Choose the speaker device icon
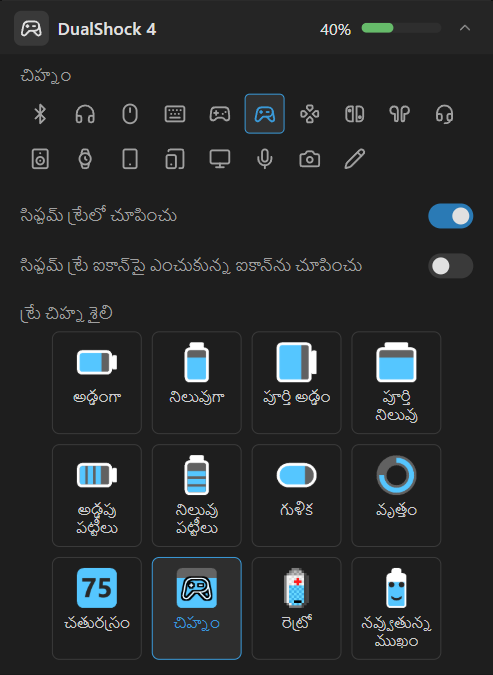Viewport: 493px width, 675px height. 40,159
